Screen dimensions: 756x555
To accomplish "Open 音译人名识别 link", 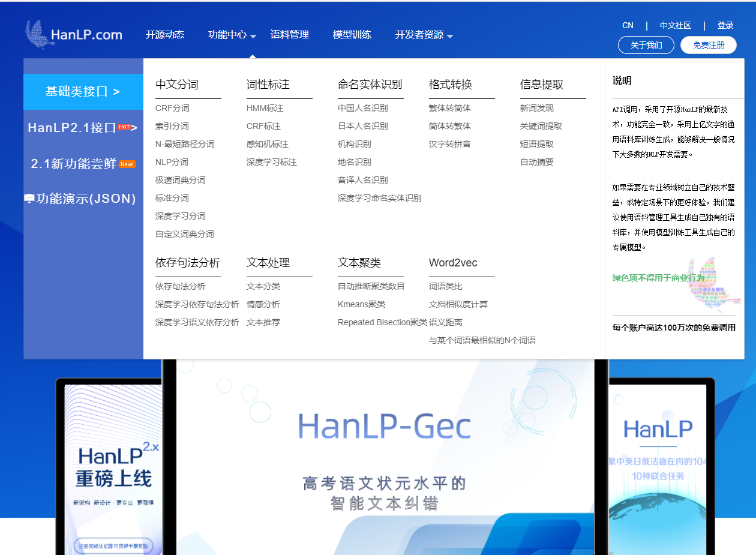I will [x=363, y=180].
